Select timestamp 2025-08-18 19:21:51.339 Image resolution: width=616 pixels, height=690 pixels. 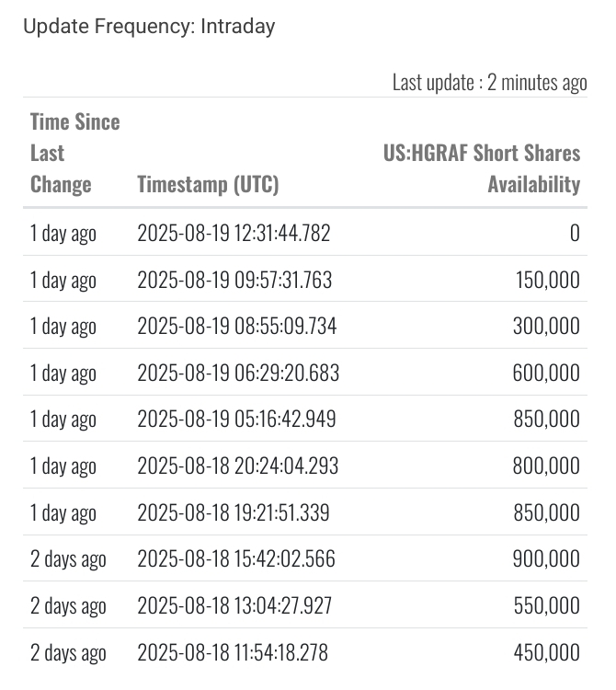(234, 512)
